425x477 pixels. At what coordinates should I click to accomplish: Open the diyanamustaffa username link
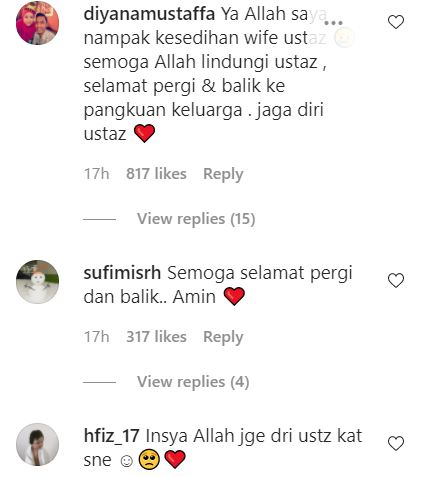149,14
